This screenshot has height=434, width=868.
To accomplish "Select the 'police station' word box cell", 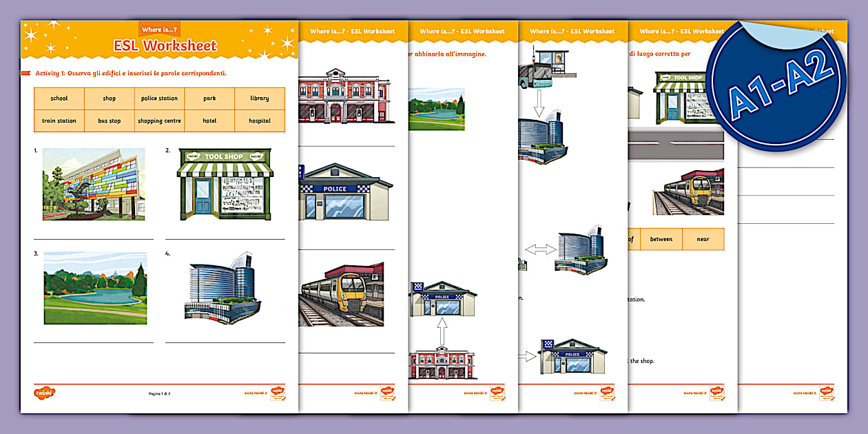I will tap(159, 99).
